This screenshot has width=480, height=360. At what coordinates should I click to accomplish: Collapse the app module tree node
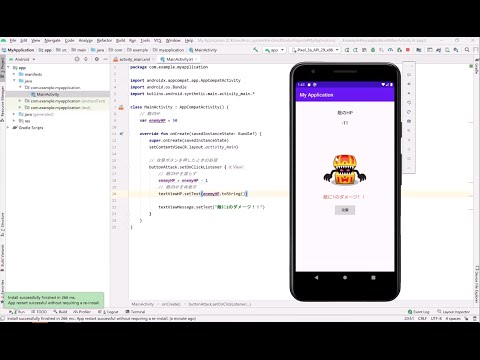pyautogui.click(x=8, y=68)
